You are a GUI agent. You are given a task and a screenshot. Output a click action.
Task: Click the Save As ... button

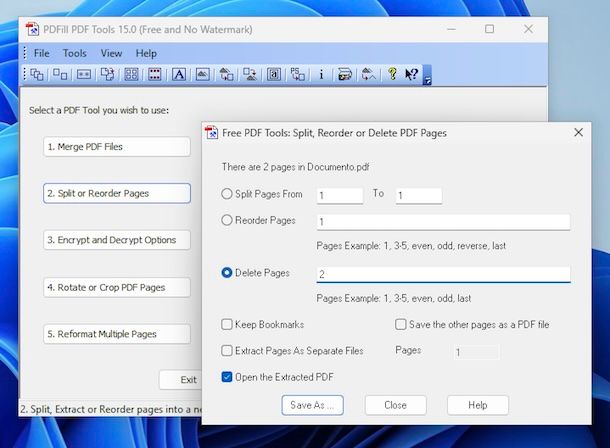point(312,405)
